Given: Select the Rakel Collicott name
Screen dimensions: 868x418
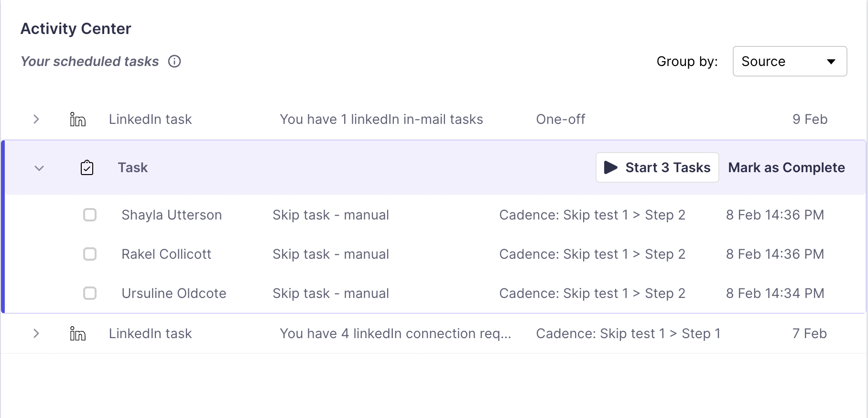Looking at the screenshot, I should 166,254.
